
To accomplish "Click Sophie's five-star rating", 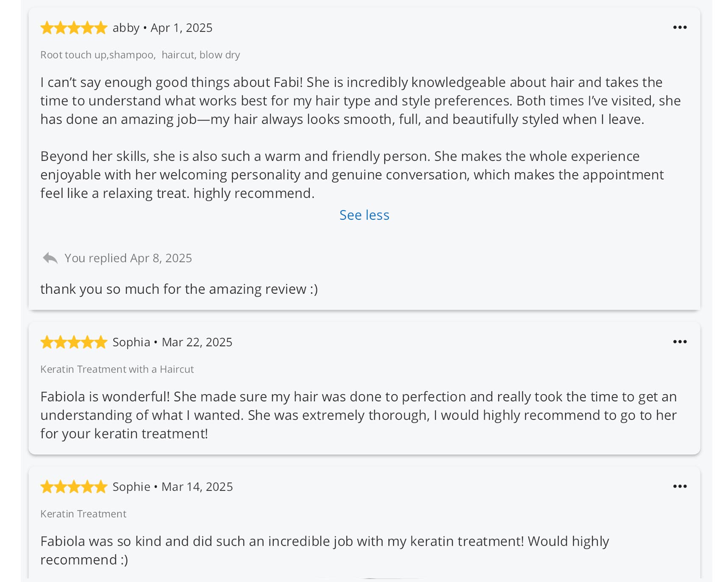I will pyautogui.click(x=74, y=487).
